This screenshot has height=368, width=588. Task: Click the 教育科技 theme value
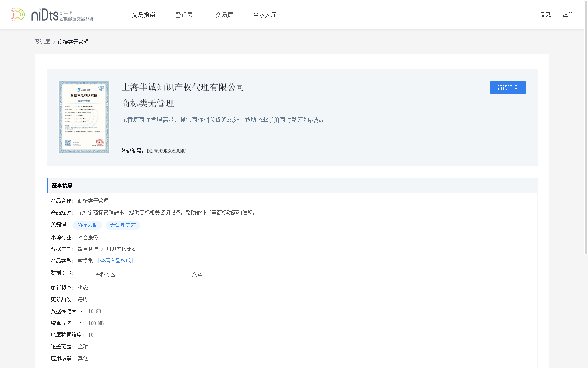click(x=88, y=249)
